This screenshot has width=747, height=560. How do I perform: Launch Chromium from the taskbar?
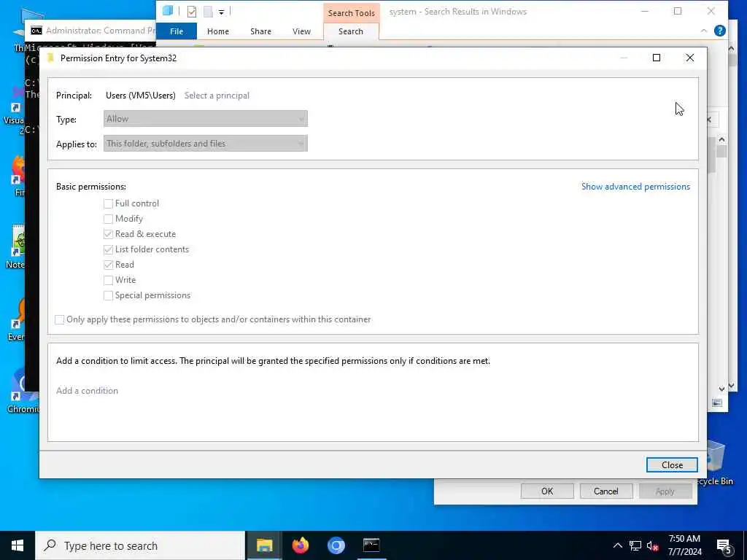pyautogui.click(x=336, y=545)
